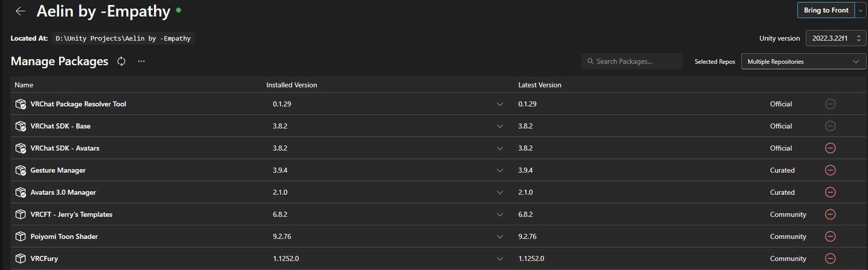Select the VRCFT - Jerry's Templates name
Viewport: 868px width, 270px height.
point(71,214)
